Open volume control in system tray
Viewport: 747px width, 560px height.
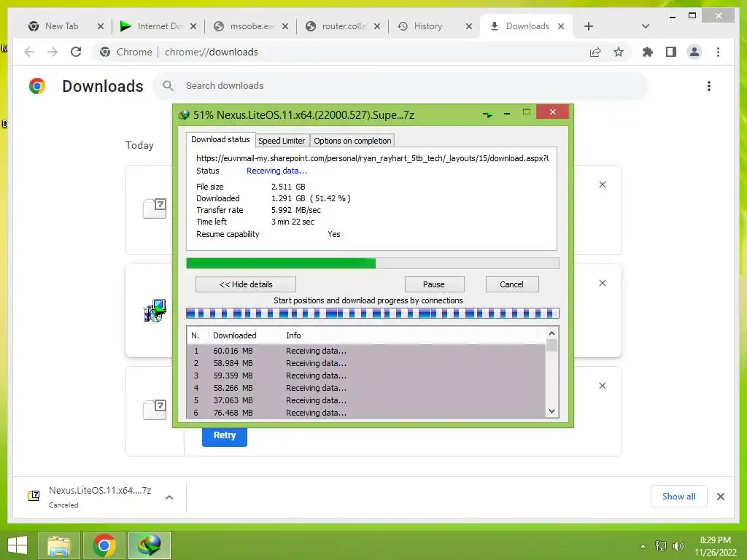(678, 545)
